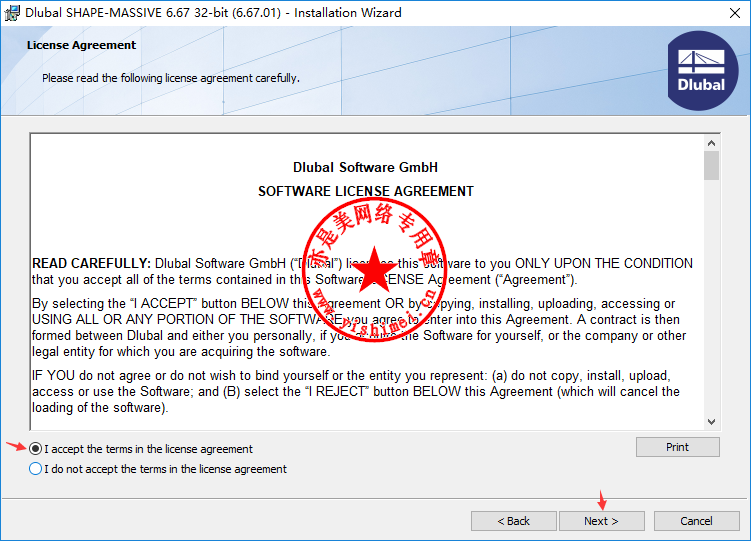Print the license agreement

pyautogui.click(x=677, y=447)
